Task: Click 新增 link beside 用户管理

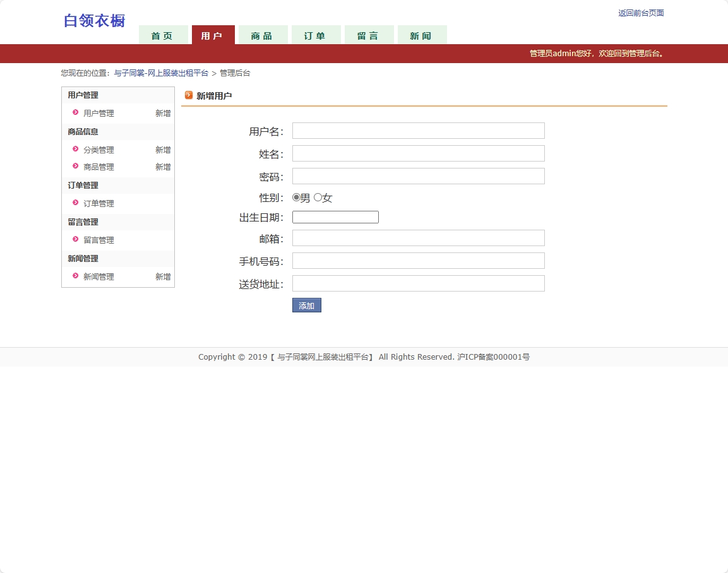Action: tap(162, 113)
